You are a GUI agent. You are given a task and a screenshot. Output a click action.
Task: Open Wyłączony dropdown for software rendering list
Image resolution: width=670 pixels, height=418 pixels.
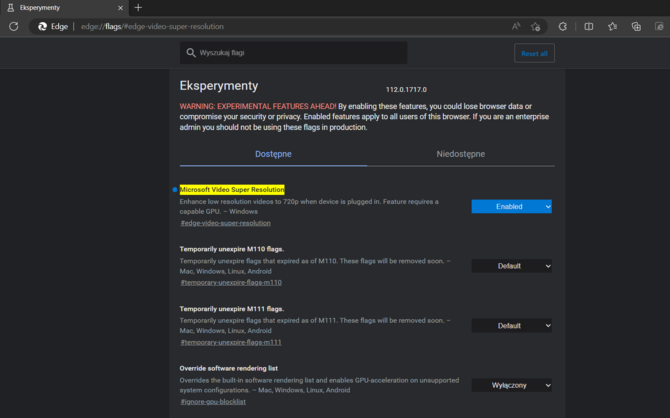click(511, 385)
